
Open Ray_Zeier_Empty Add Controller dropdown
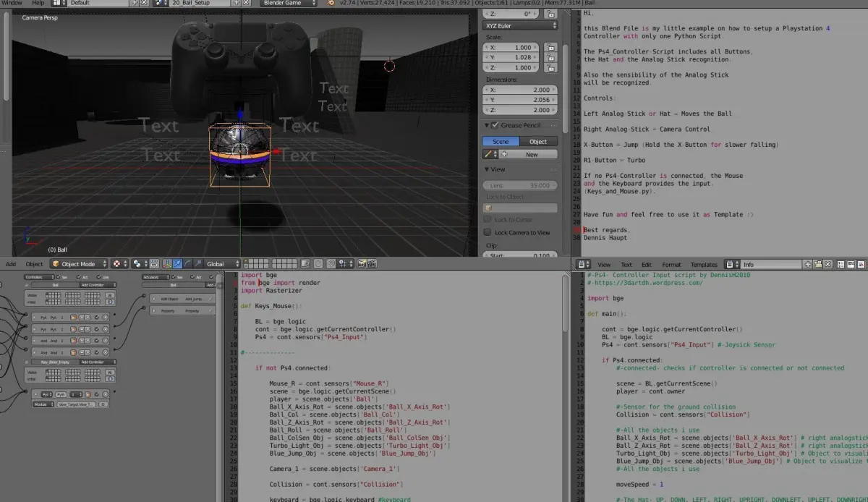[x=97, y=362]
